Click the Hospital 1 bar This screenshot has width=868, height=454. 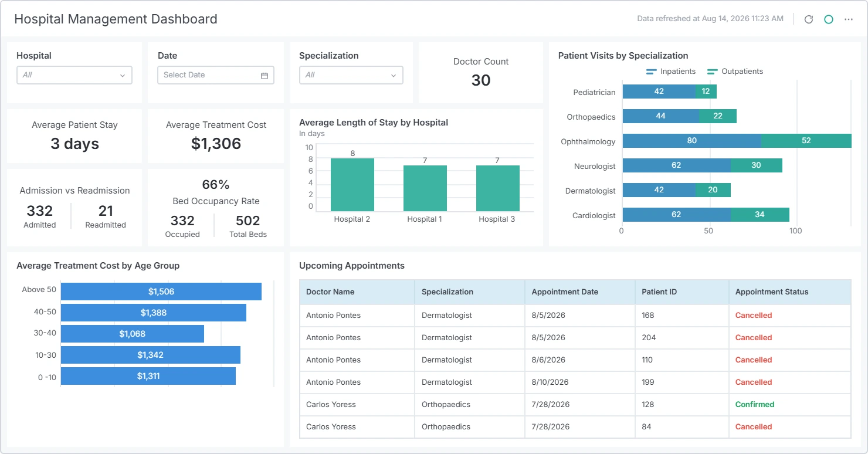pyautogui.click(x=425, y=188)
